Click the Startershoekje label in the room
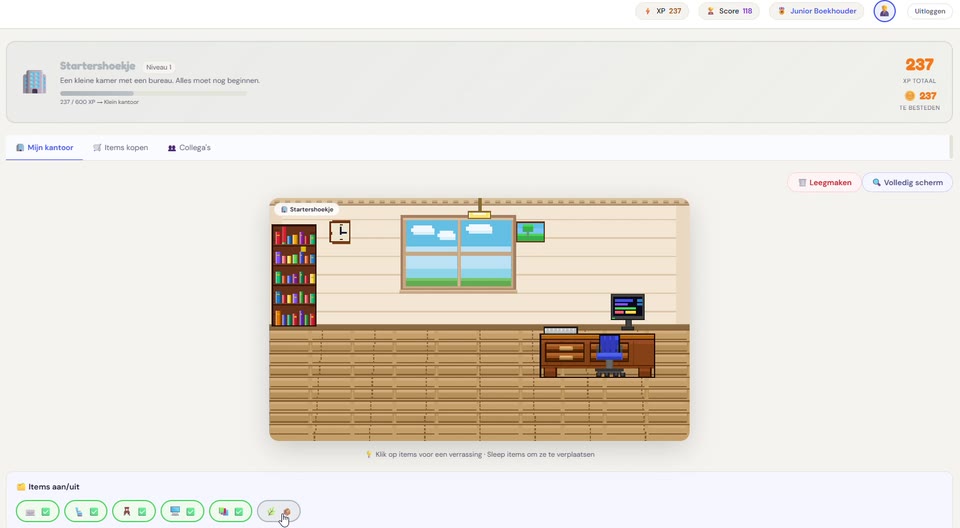Viewport: 960px width, 528px height. pyautogui.click(x=307, y=209)
